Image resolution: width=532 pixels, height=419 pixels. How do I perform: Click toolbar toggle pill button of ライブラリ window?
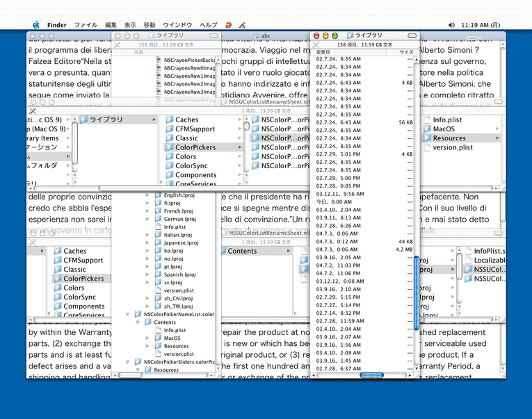coord(413,35)
